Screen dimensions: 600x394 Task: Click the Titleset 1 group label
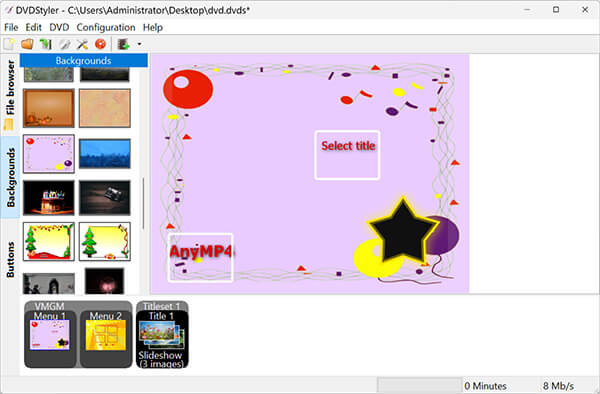(161, 306)
